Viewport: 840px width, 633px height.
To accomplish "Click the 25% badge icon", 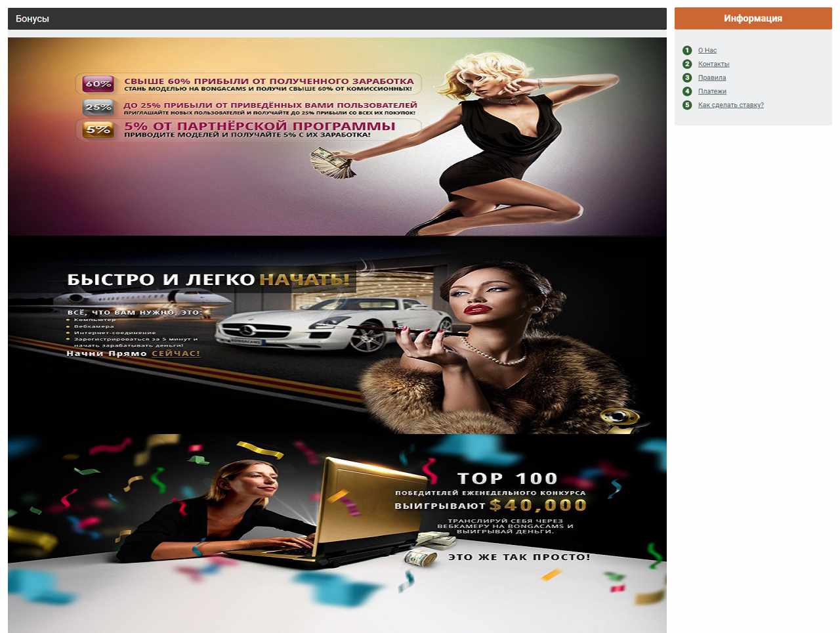I will pyautogui.click(x=98, y=107).
